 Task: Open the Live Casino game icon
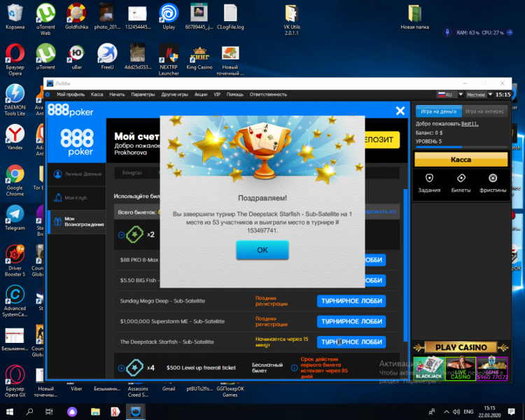[460, 367]
